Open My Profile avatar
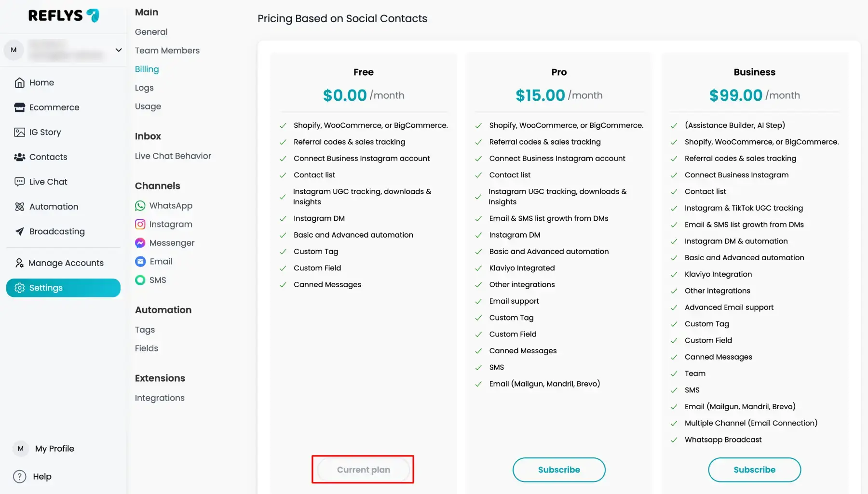 click(20, 449)
